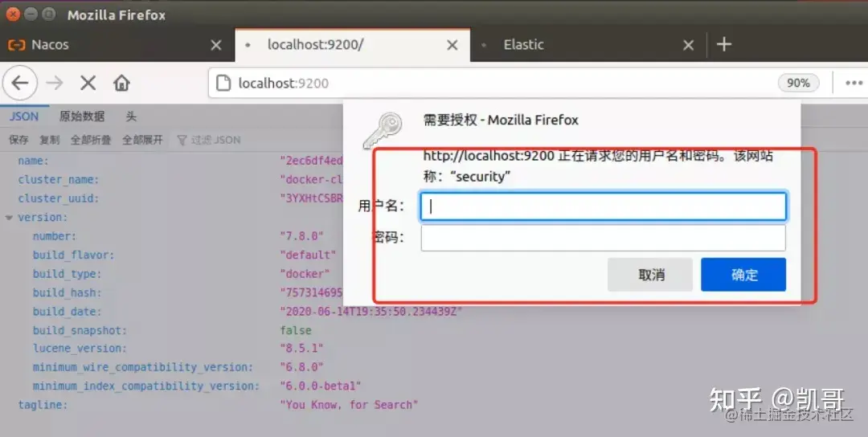Close the Firefox window with red button
Screen dimensions: 868x437
pos(13,14)
